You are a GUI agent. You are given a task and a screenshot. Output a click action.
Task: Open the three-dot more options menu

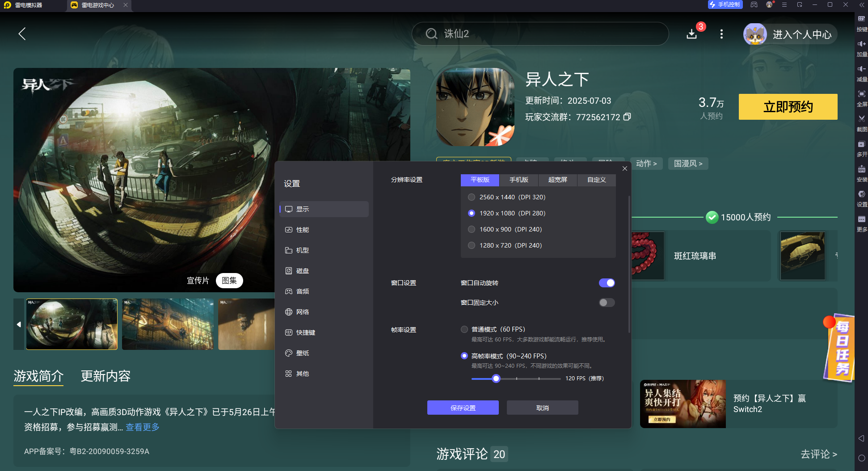pyautogui.click(x=721, y=34)
